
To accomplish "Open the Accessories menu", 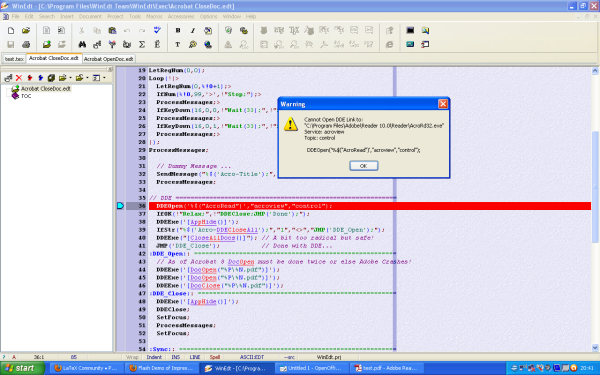I will tap(181, 16).
